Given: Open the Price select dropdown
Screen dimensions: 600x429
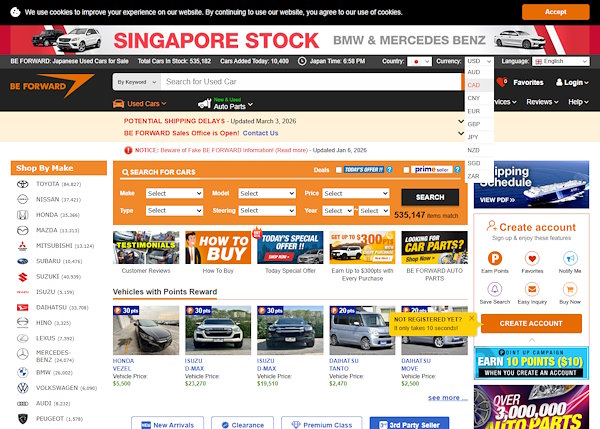Looking at the screenshot, I should 355,193.
